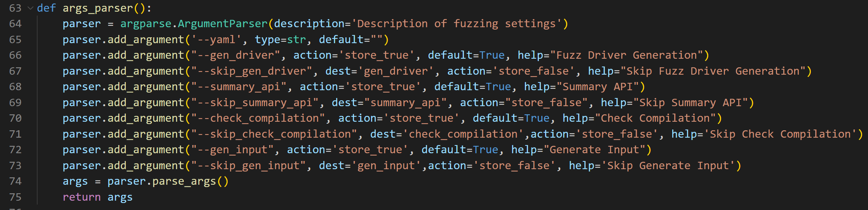The image size is (868, 210).
Task: Place cursor on the args_parser function name
Action: tap(101, 8)
